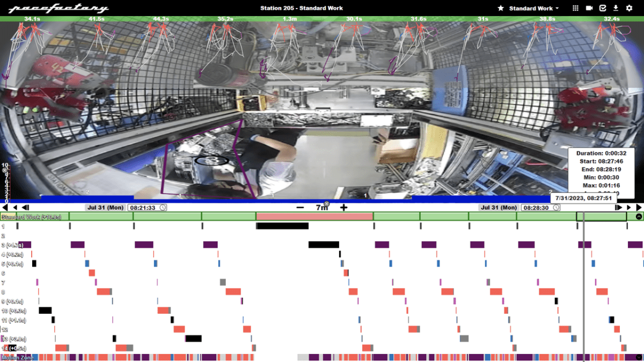The height and width of the screenshot is (362, 644).
Task: Favorite this view using the star icon
Action: tap(502, 8)
